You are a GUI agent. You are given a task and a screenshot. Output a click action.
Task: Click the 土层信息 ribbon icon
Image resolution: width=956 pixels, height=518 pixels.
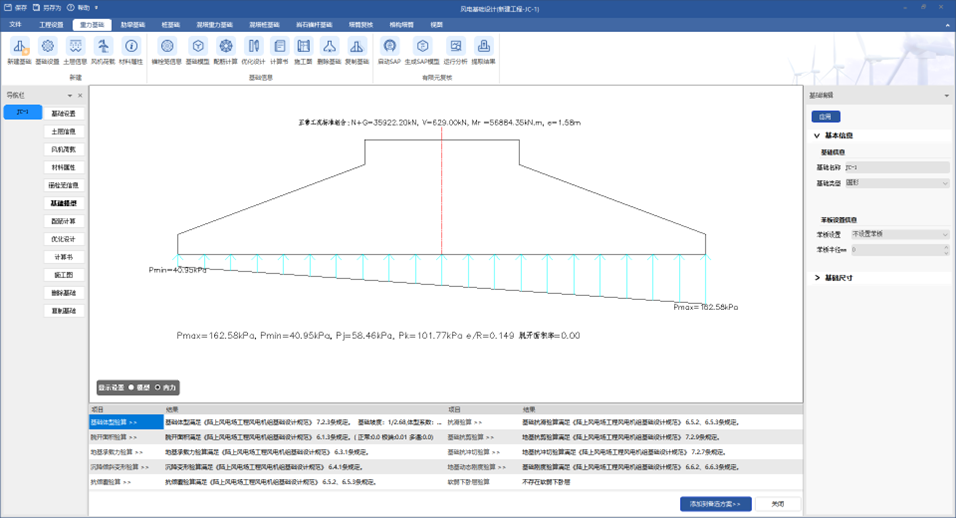point(75,50)
